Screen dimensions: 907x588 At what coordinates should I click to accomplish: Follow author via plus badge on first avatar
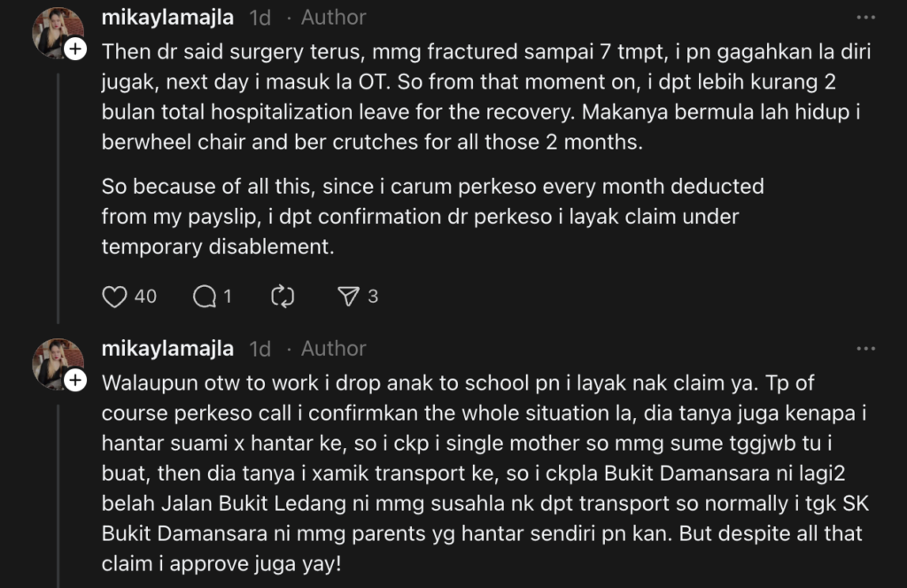click(76, 50)
